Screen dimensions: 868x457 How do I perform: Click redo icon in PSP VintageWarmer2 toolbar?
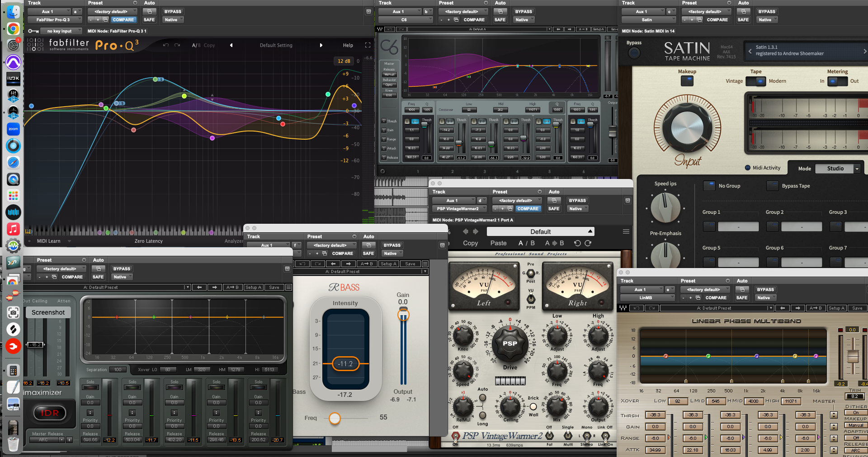click(x=588, y=243)
